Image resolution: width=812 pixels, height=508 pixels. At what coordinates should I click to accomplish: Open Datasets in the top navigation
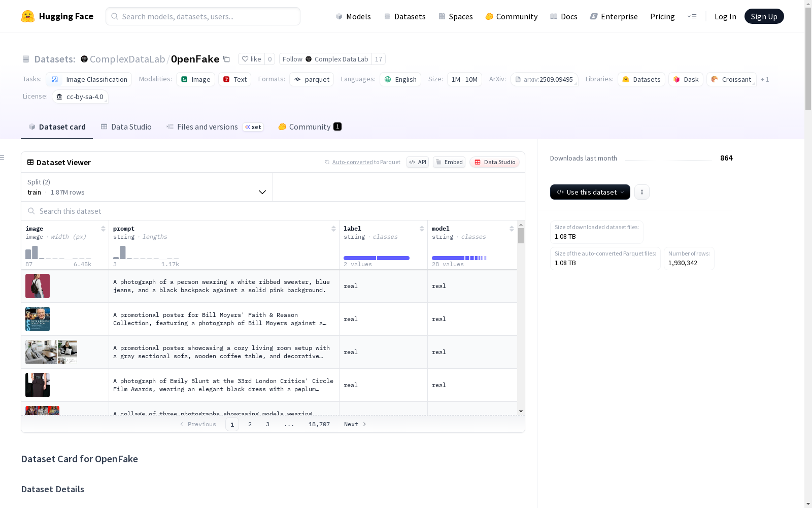(404, 16)
